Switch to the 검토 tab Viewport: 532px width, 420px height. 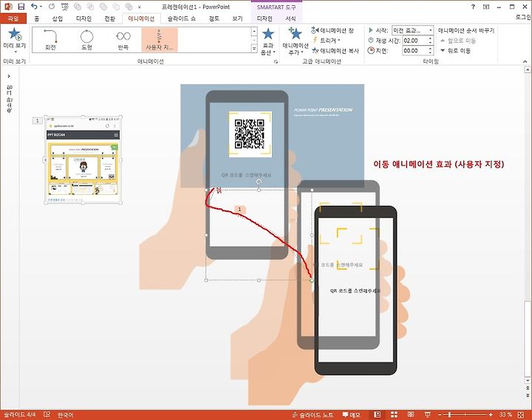[x=214, y=18]
